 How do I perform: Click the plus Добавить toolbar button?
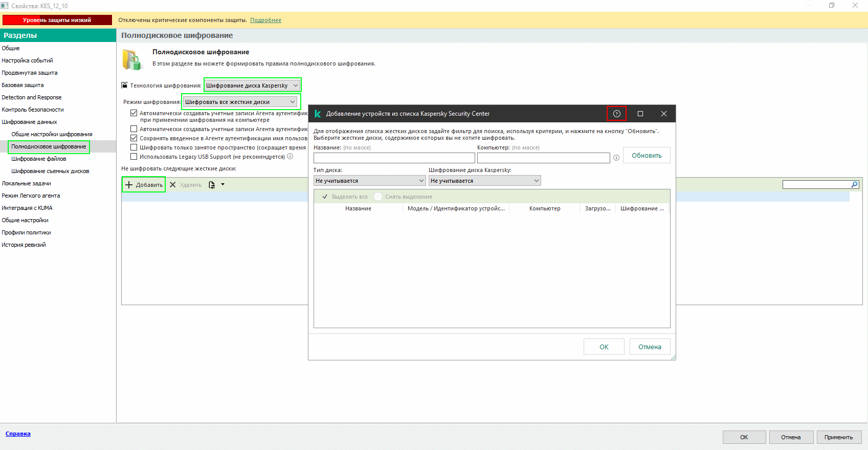pos(144,185)
